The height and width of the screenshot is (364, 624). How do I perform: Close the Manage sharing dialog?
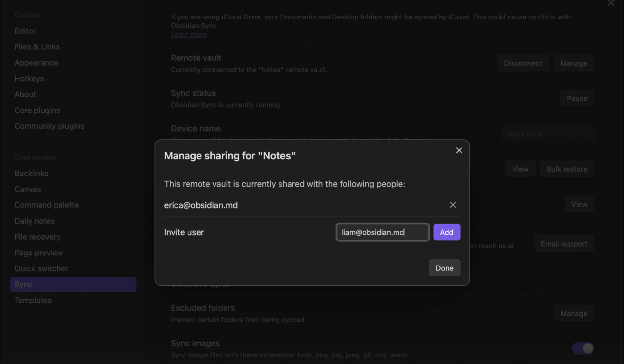pyautogui.click(x=459, y=150)
